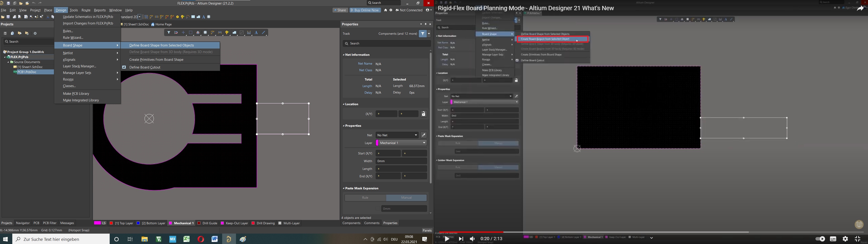Set Paste Mask Expansion to Rule

click(365, 198)
